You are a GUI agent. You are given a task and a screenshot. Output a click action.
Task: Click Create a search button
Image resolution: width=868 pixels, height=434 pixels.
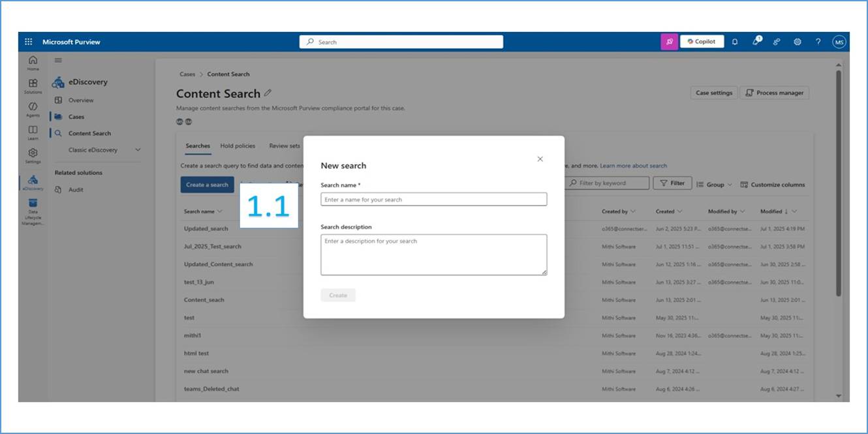tap(207, 185)
